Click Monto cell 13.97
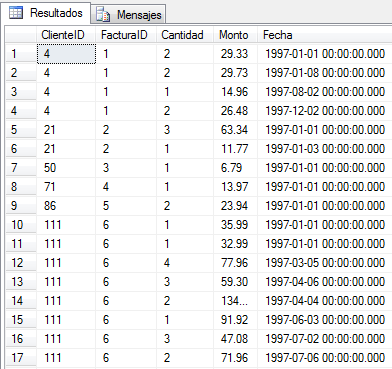The image size is (392, 369). pos(235,187)
